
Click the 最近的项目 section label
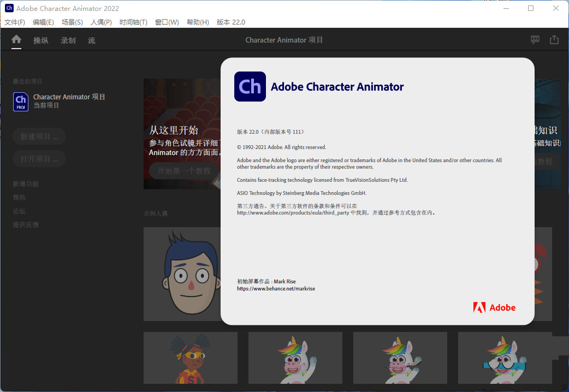tap(27, 81)
